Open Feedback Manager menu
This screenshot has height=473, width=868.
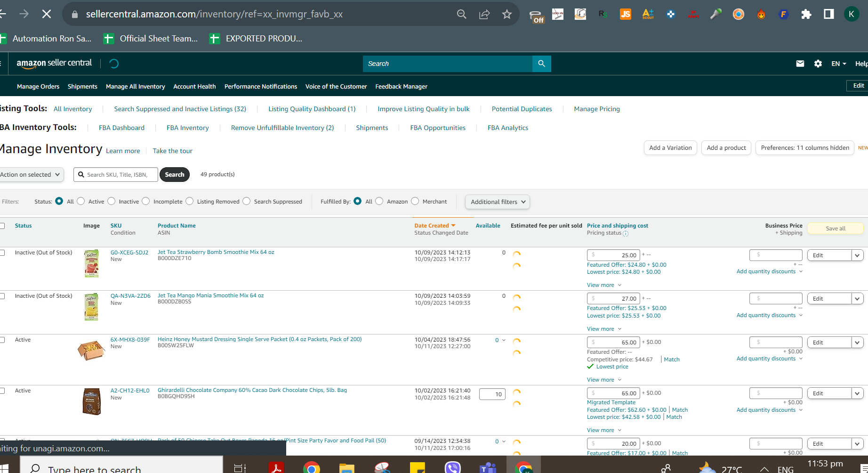[x=402, y=86]
